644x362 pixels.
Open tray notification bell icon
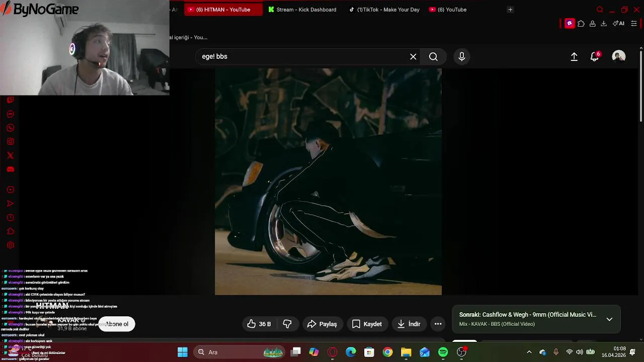[633, 352]
